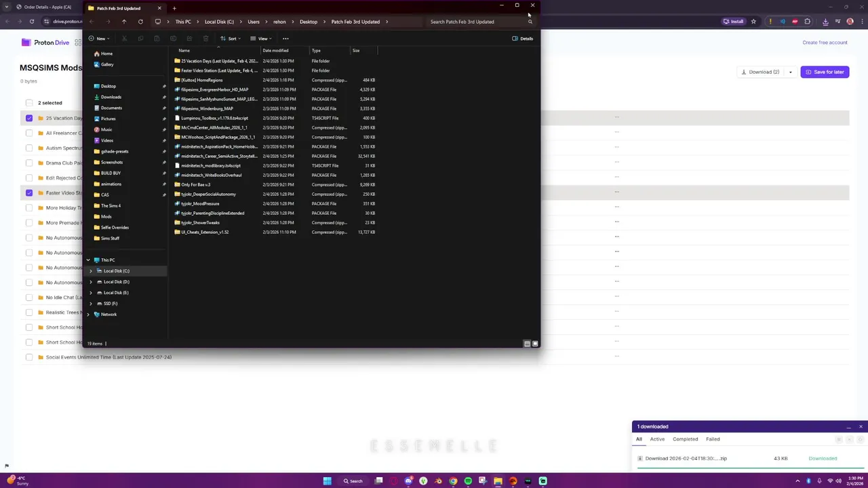The width and height of the screenshot is (868, 488).
Task: Check the Social Events Unlimited Time checkbox
Action: [29, 357]
